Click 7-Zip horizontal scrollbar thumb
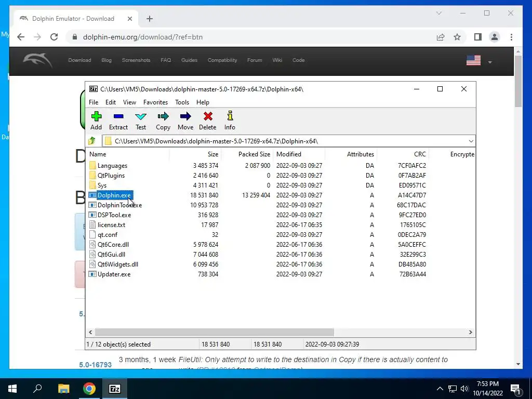The width and height of the screenshot is (532, 399). pos(215,332)
